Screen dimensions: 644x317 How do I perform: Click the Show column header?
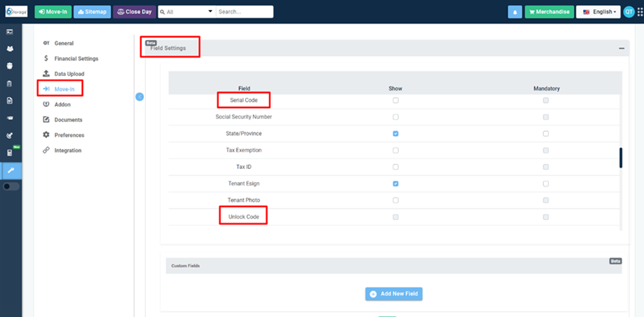pyautogui.click(x=395, y=88)
